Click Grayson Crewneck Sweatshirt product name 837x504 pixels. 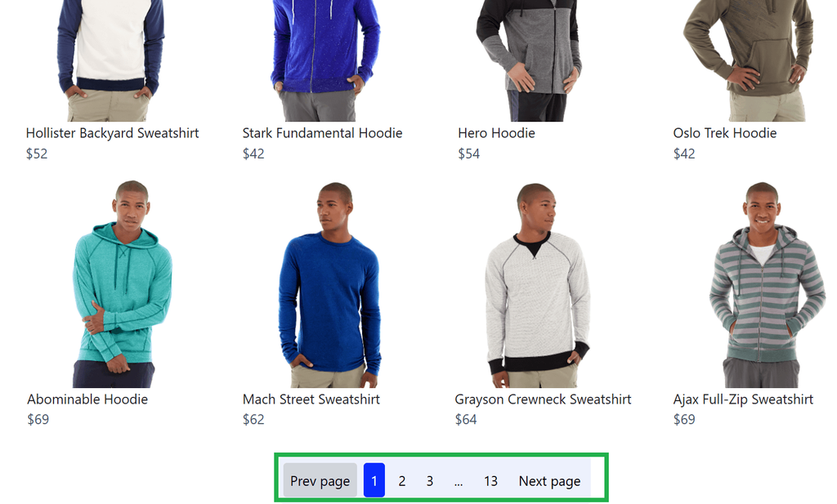543,399
